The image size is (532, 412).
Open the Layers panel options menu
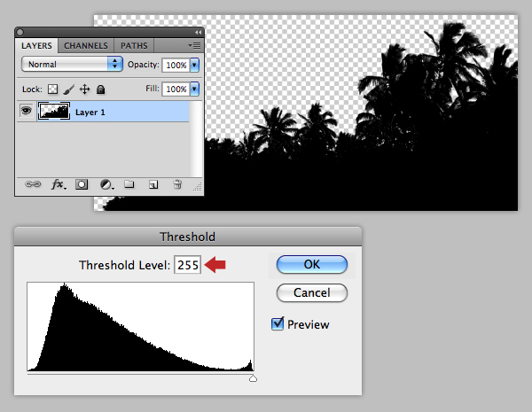point(194,45)
